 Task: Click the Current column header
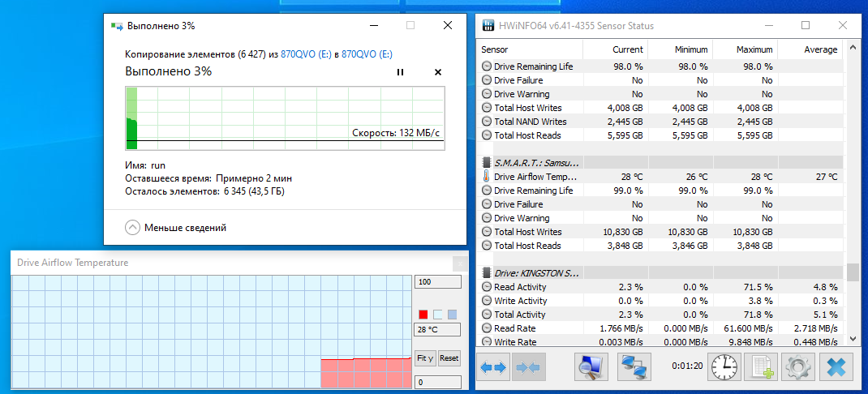pos(616,49)
